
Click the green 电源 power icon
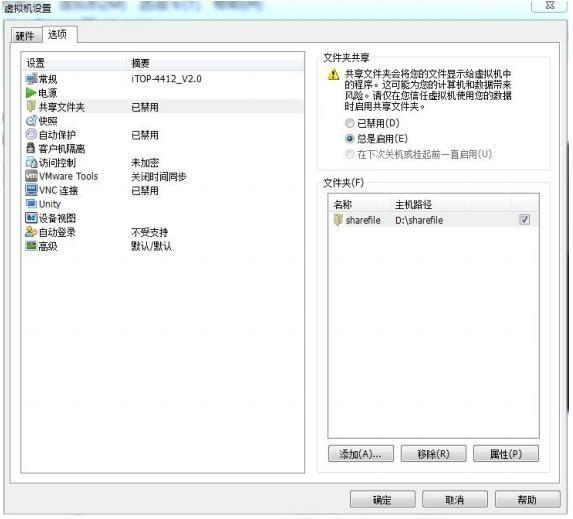click(31, 93)
